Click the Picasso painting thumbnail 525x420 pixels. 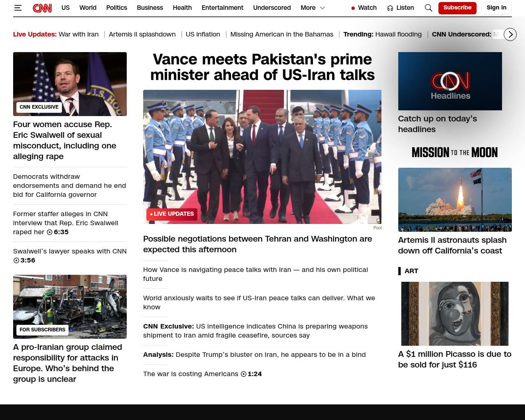tap(455, 314)
